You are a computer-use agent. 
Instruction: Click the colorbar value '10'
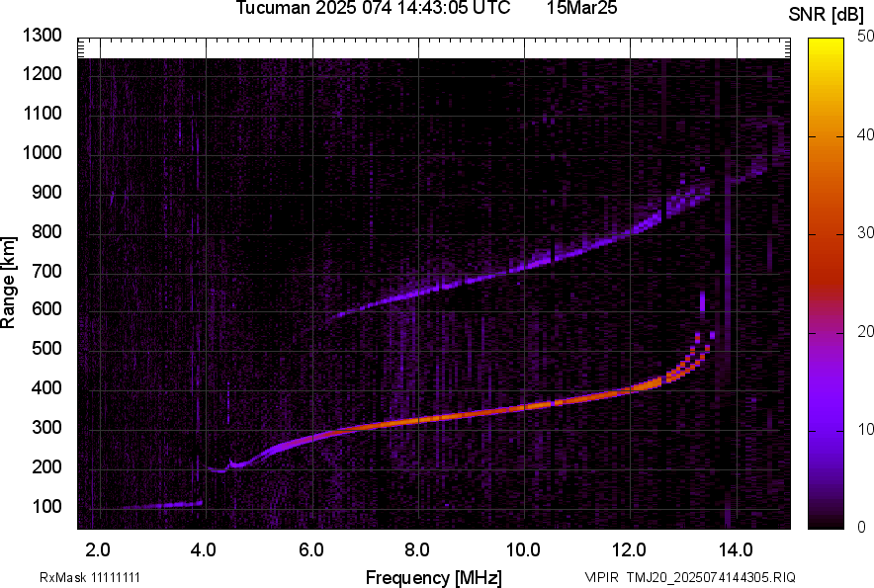tap(866, 430)
